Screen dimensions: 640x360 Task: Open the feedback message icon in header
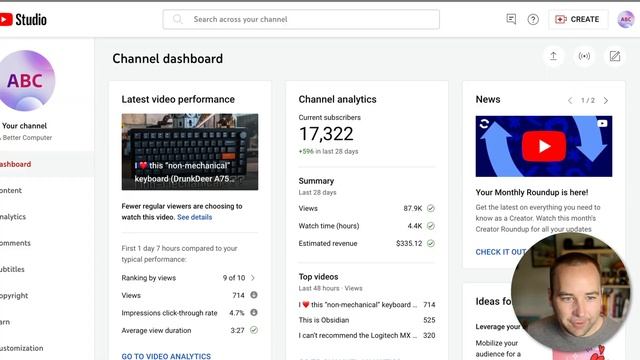coord(511,19)
